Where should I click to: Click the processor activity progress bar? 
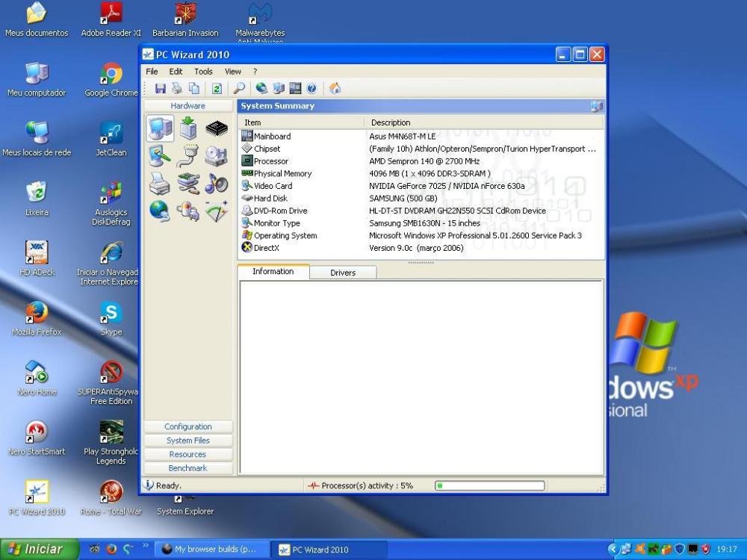point(489,486)
